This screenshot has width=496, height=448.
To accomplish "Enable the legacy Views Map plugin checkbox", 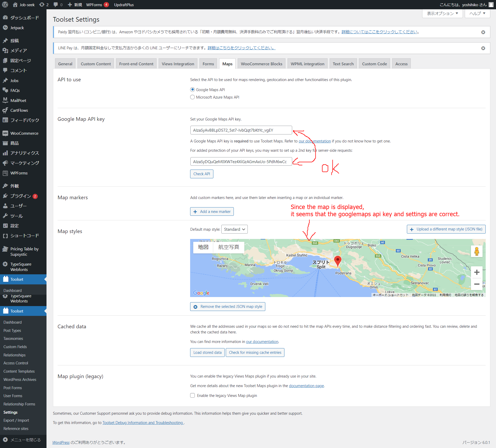I will (x=192, y=395).
